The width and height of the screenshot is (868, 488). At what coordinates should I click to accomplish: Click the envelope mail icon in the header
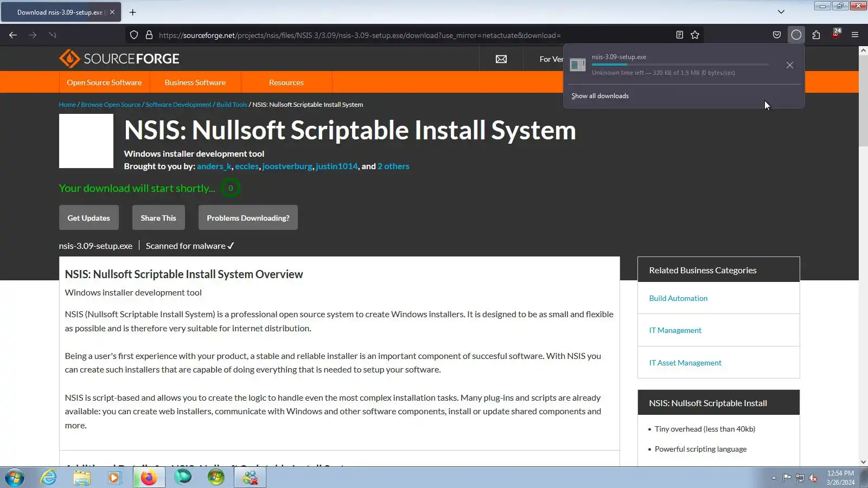pyautogui.click(x=501, y=59)
